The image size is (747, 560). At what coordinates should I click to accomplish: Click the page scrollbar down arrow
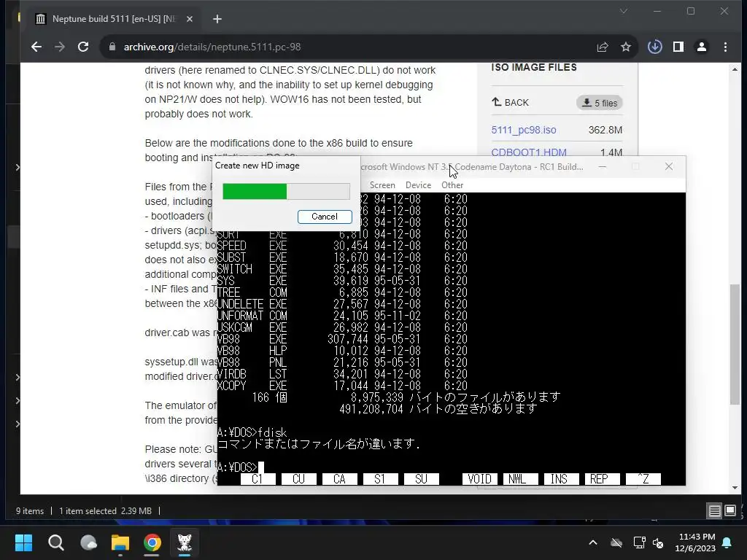click(x=735, y=488)
